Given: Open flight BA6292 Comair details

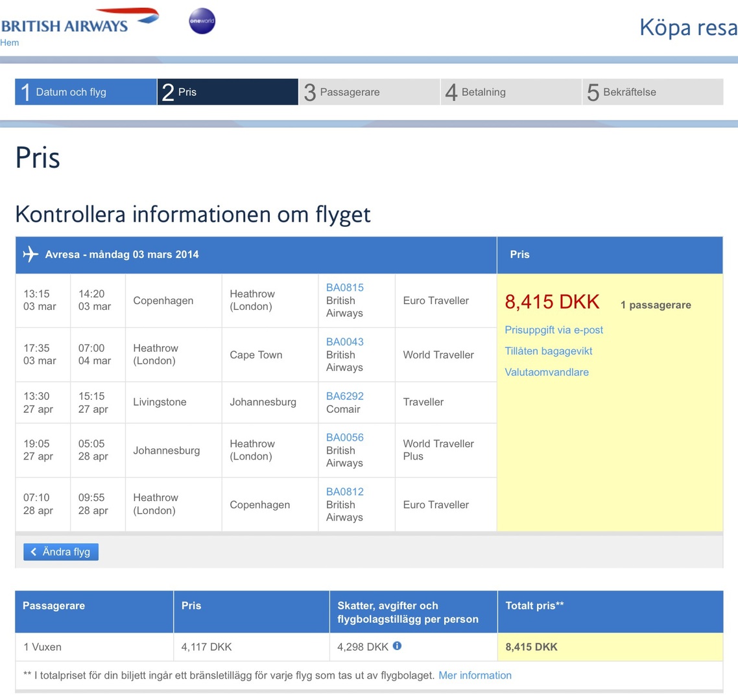Looking at the screenshot, I should click(x=344, y=396).
